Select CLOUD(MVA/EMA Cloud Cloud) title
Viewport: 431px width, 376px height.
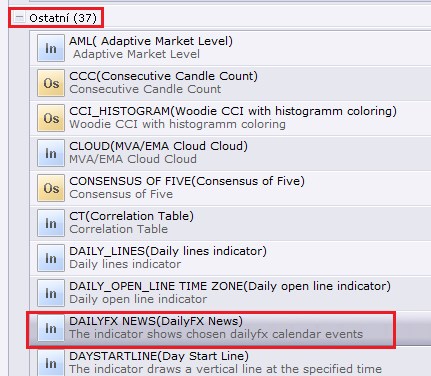(x=158, y=146)
